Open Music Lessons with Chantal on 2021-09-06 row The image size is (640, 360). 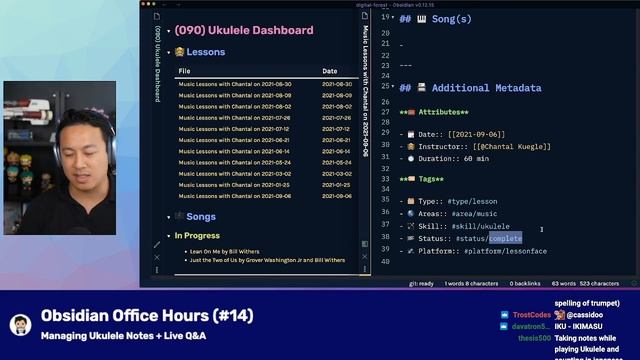coord(235,196)
